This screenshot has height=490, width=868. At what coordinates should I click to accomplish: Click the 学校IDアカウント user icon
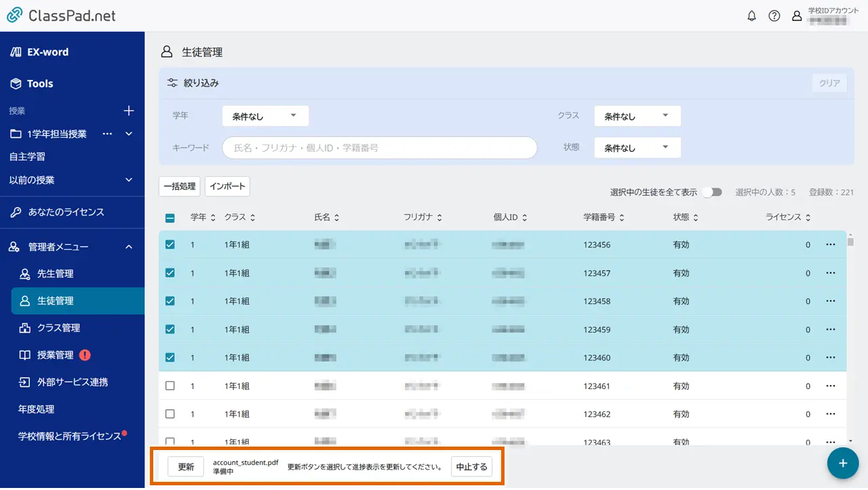pyautogui.click(x=797, y=16)
